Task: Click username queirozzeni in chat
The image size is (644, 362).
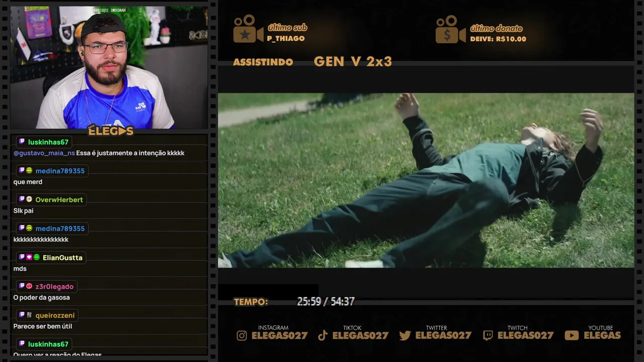Action: pos(55,315)
